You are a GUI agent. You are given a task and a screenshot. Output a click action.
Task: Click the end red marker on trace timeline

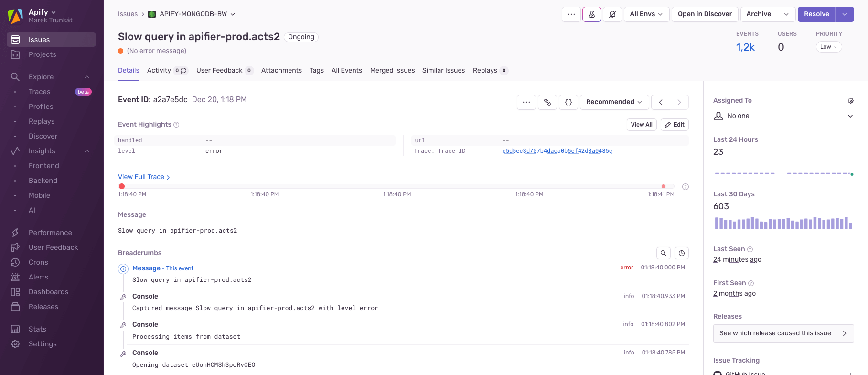pos(664,186)
